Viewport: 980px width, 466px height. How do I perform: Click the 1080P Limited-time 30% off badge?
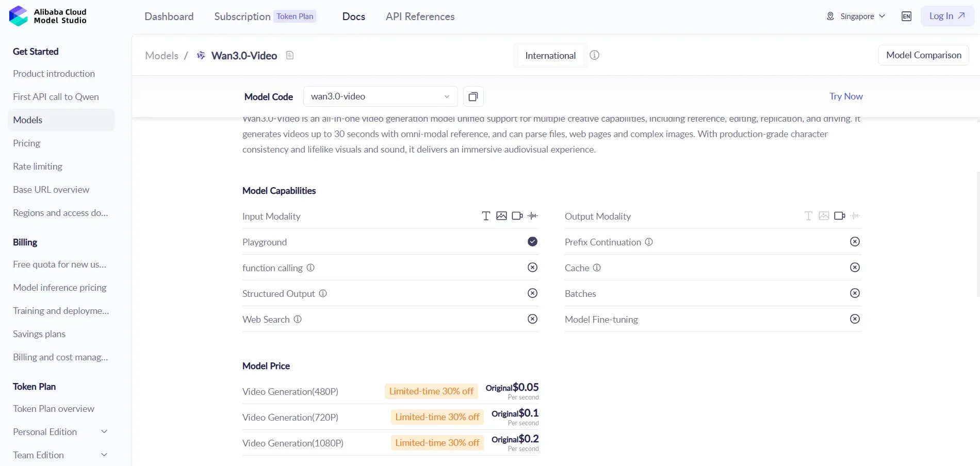(x=437, y=443)
